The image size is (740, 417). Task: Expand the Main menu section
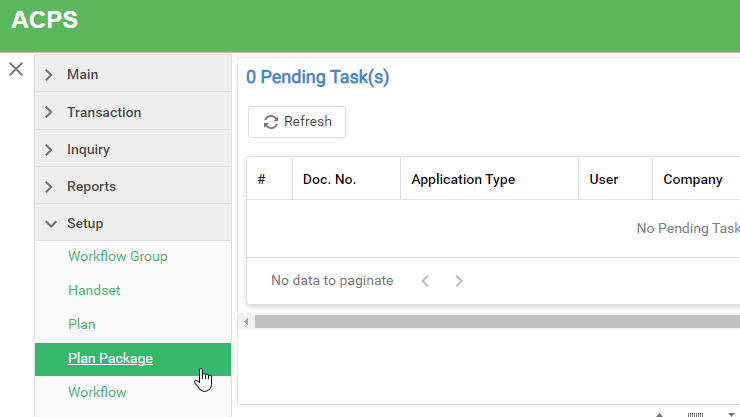click(82, 75)
